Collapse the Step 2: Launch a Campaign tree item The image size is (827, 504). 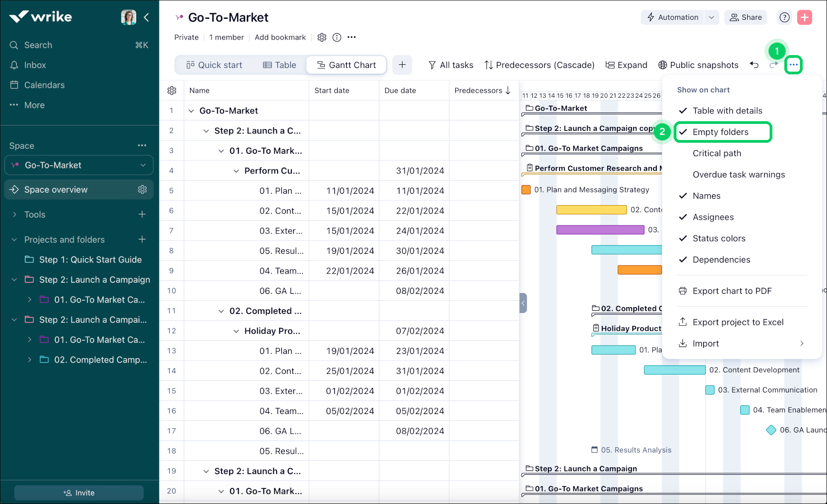[14, 279]
